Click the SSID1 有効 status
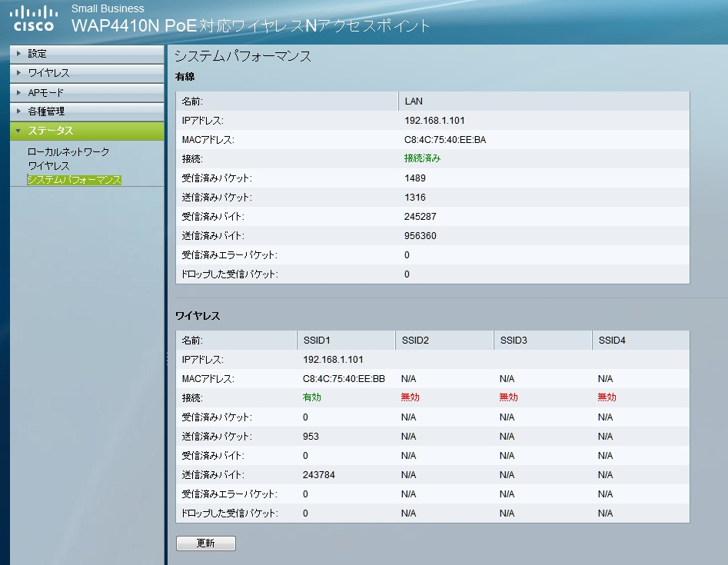Image resolution: width=728 pixels, height=565 pixels. [x=311, y=398]
